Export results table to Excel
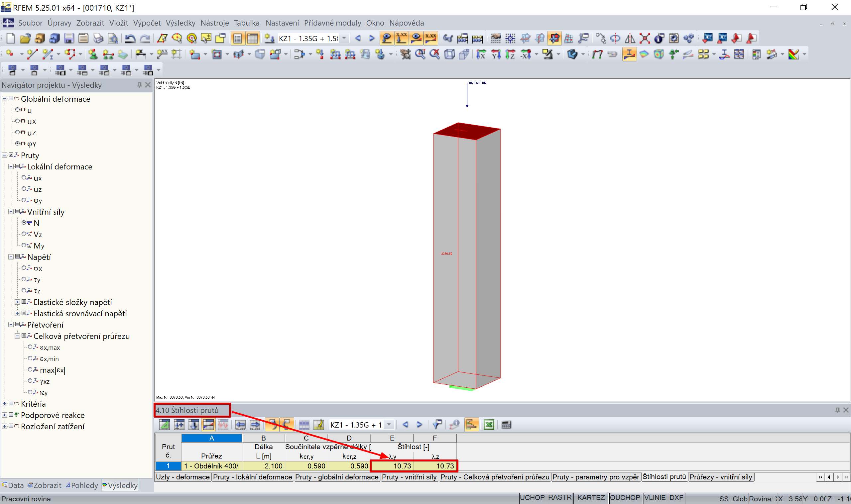The image size is (851, 504). (489, 425)
